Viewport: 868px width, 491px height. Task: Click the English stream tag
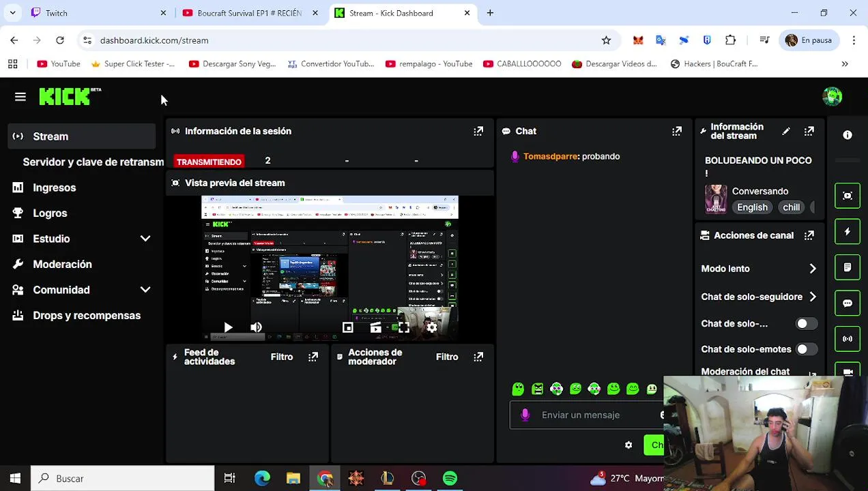752,207
